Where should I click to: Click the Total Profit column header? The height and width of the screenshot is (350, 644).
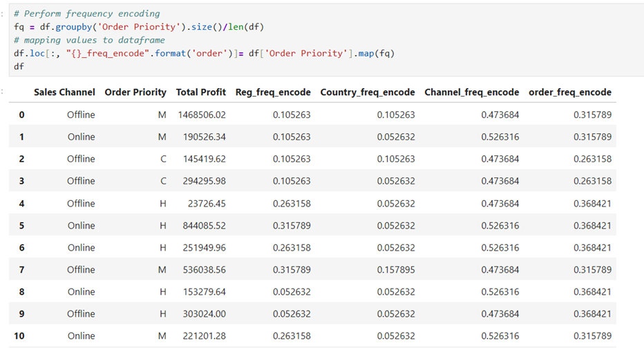(x=201, y=93)
